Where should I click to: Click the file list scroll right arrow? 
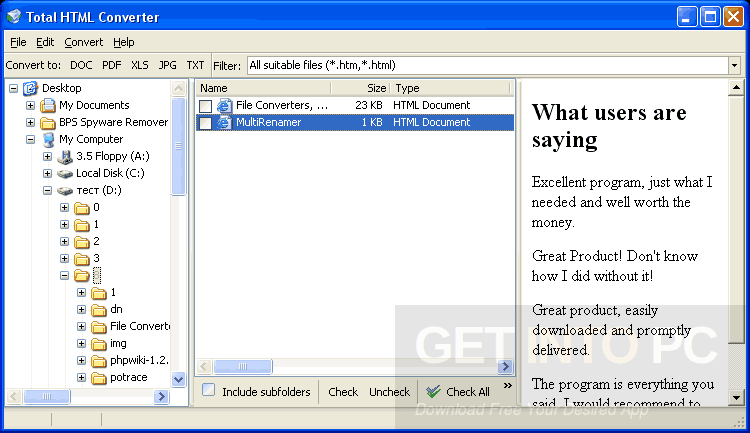click(x=505, y=366)
